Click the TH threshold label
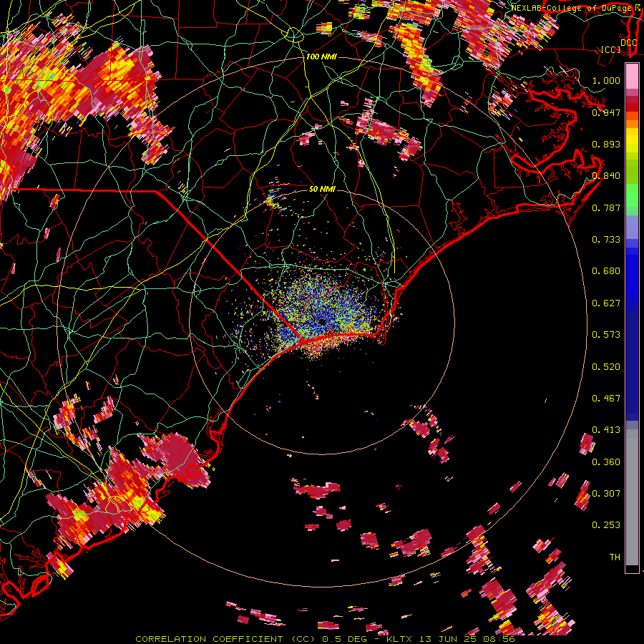The height and width of the screenshot is (644, 644). [x=615, y=557]
